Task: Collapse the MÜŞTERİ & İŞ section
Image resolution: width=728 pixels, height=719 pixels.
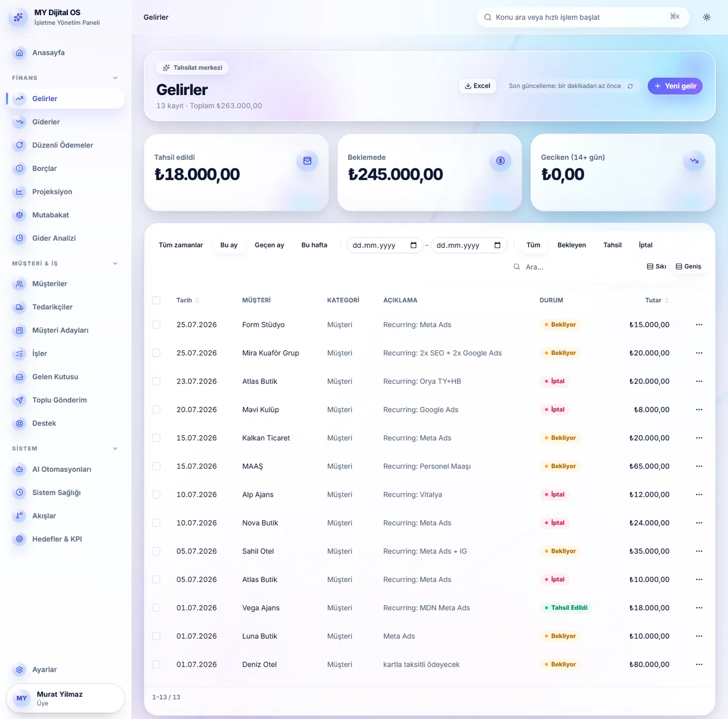Action: click(115, 263)
